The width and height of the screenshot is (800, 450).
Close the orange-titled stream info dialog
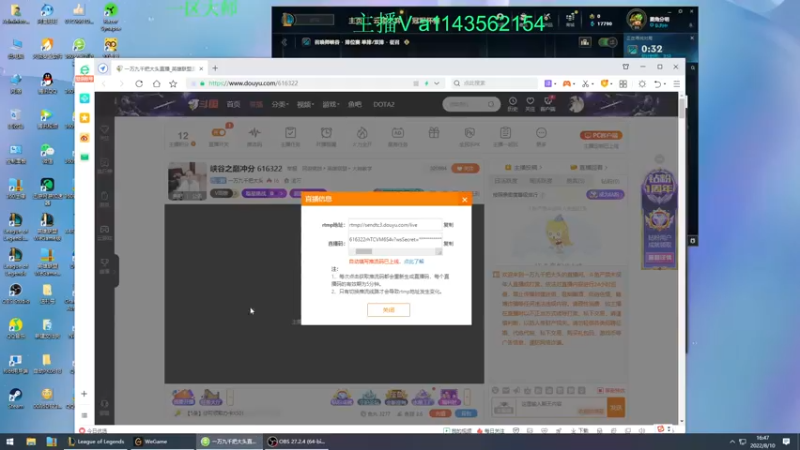(x=464, y=199)
